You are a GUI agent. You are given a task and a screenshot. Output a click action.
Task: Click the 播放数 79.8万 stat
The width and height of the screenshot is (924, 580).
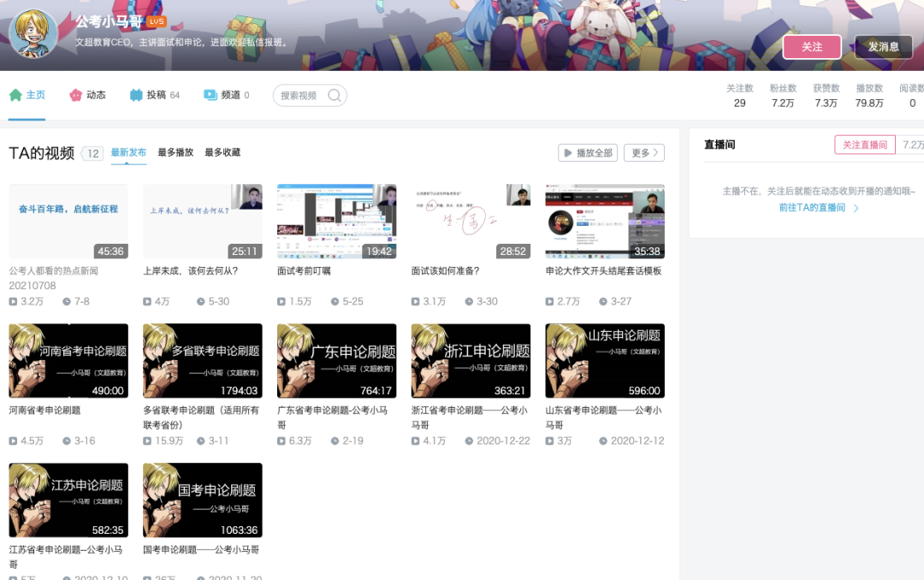[x=869, y=96]
